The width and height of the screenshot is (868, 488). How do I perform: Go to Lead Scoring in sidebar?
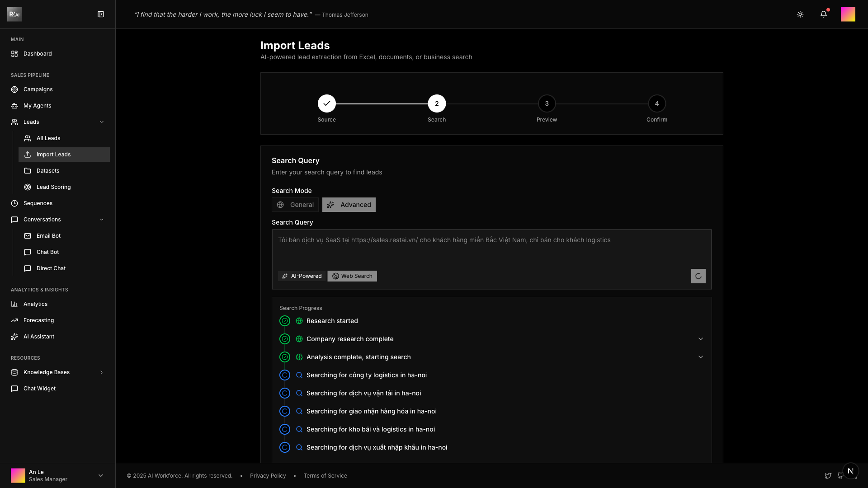coord(53,187)
